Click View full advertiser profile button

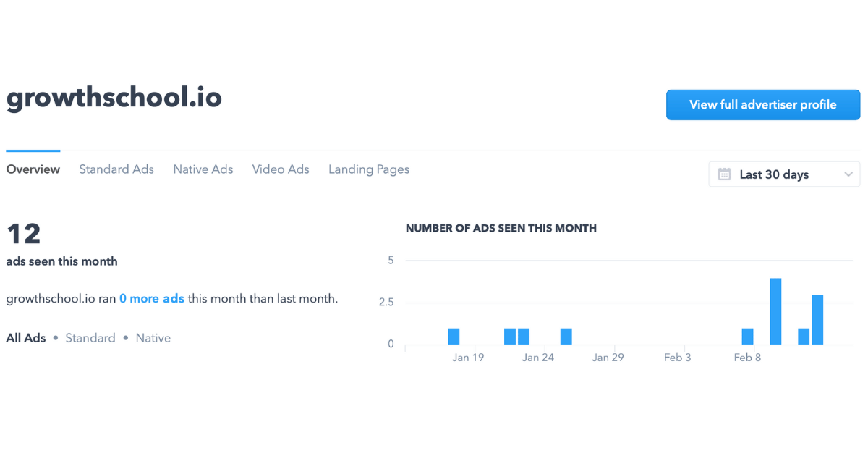point(762,105)
